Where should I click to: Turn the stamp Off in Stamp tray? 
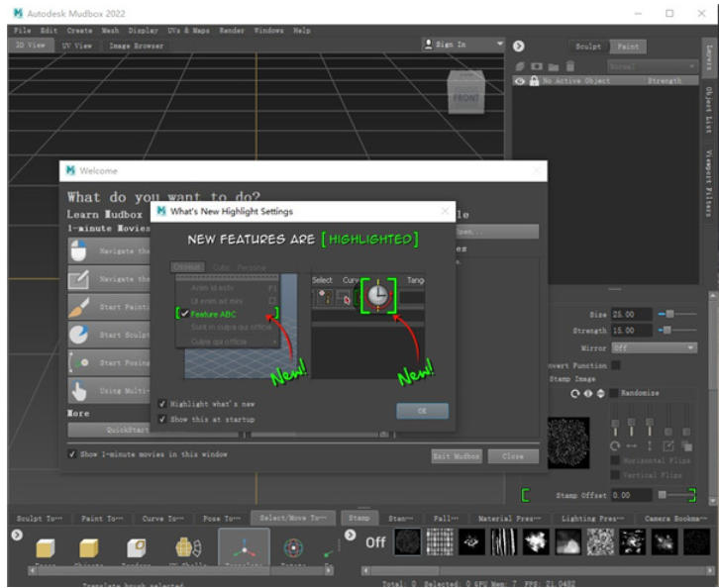pyautogui.click(x=375, y=542)
